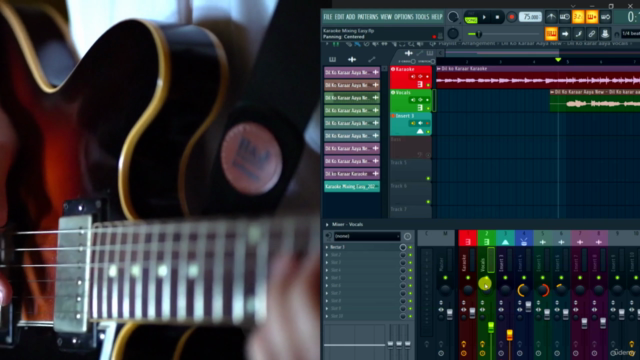
Task: Click the Dil ko Karaar Karaoke audio clip
Action: tap(538, 78)
